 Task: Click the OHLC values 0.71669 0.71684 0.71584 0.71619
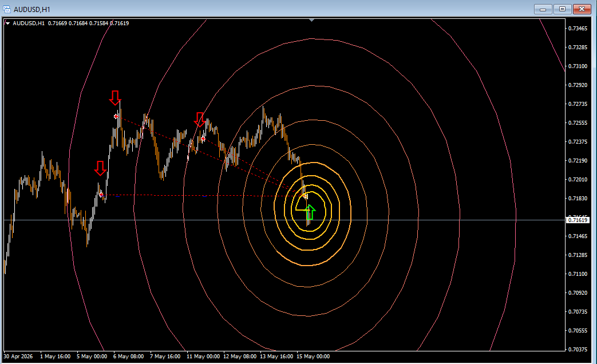point(88,23)
